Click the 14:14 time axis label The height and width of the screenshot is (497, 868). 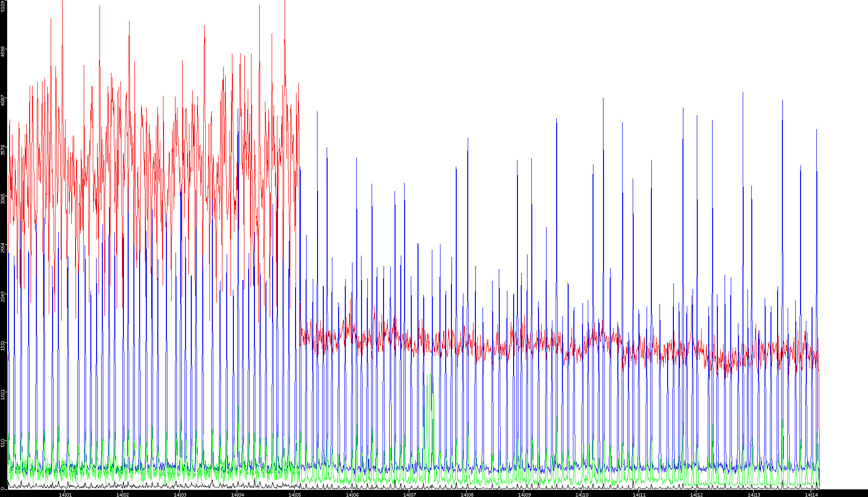pos(811,495)
